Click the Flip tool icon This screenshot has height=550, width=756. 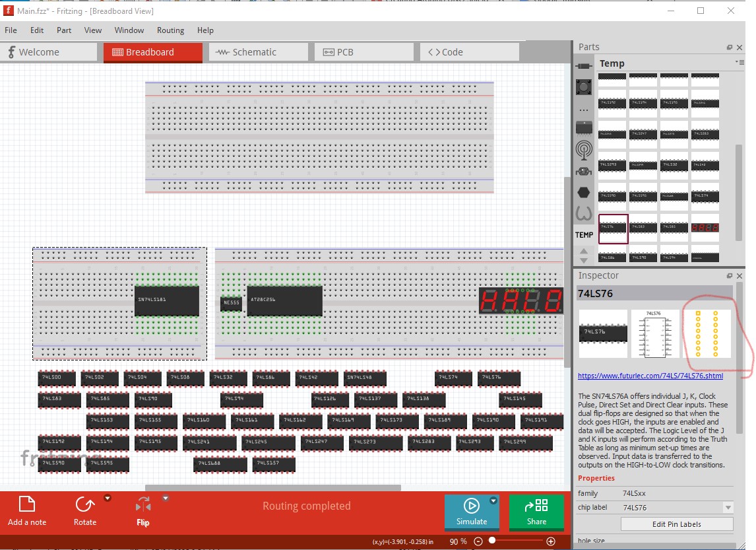coord(143,504)
